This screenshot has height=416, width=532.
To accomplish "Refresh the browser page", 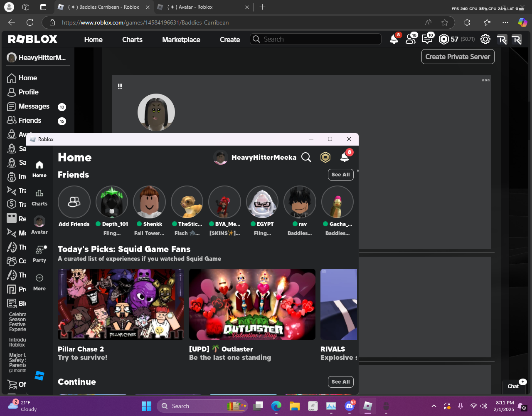I will tap(30, 22).
